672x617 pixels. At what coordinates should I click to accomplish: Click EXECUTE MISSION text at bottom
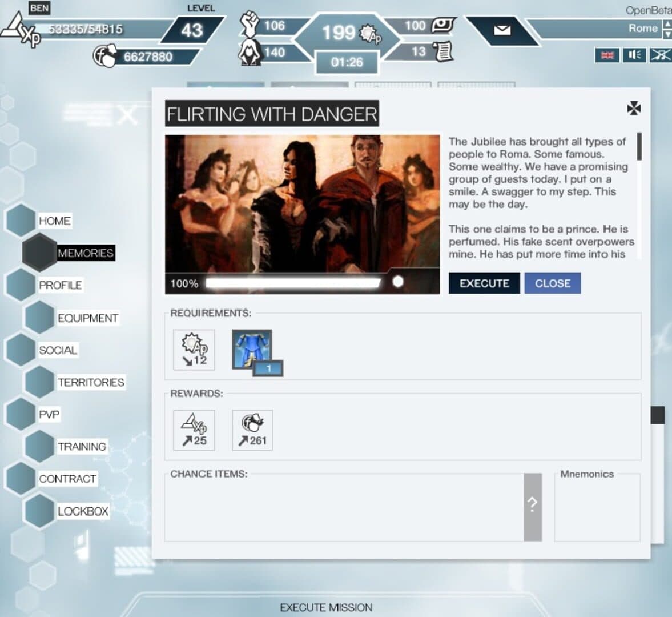[x=326, y=607]
